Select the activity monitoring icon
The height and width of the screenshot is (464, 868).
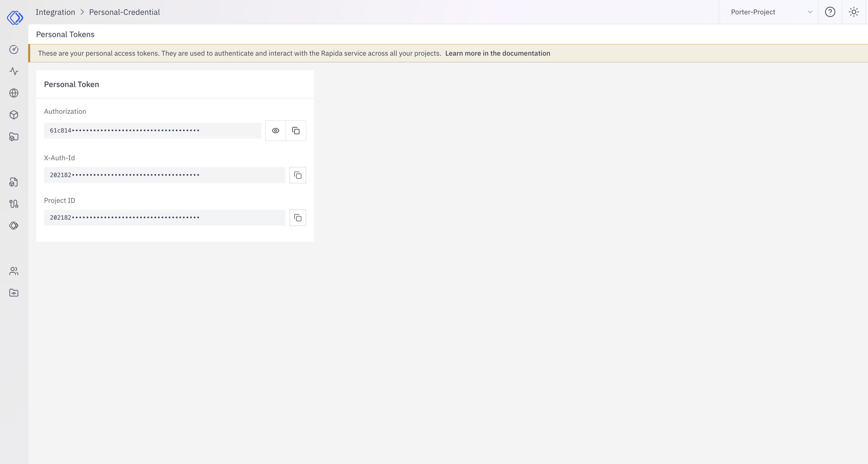tap(14, 71)
